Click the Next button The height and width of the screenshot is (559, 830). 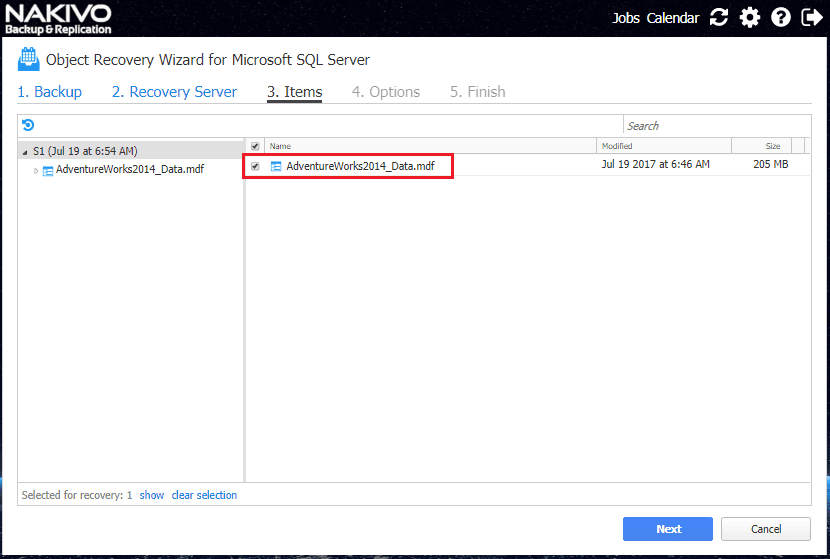tap(668, 529)
